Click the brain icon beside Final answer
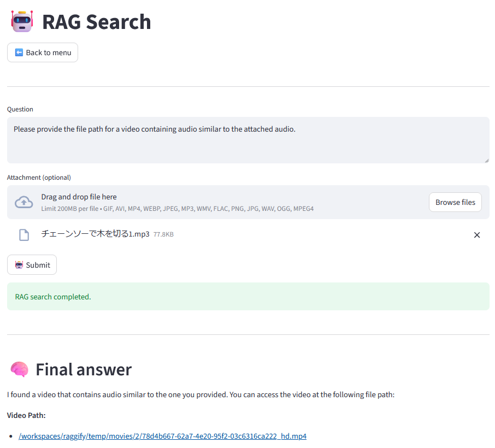Viewport: 495px width, 448px height. click(x=20, y=369)
